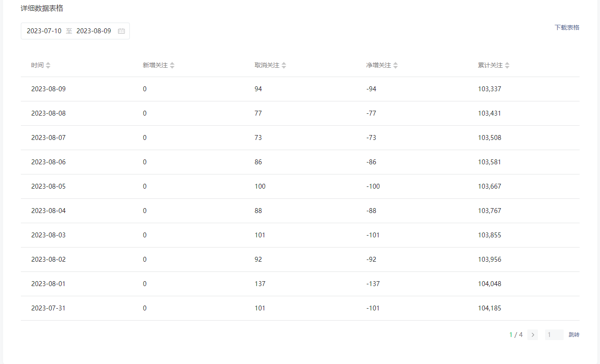The width and height of the screenshot is (600, 364).
Task: Sort by 时间 column arrows
Action: tap(48, 66)
